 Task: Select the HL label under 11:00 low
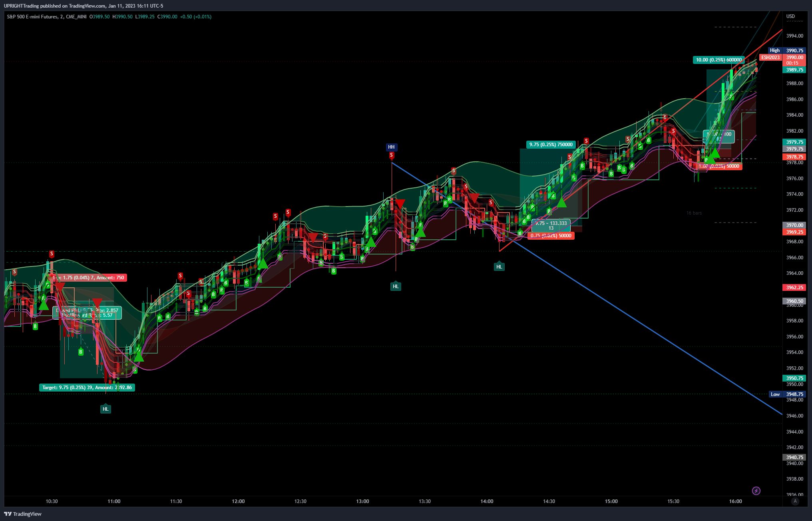pyautogui.click(x=105, y=409)
